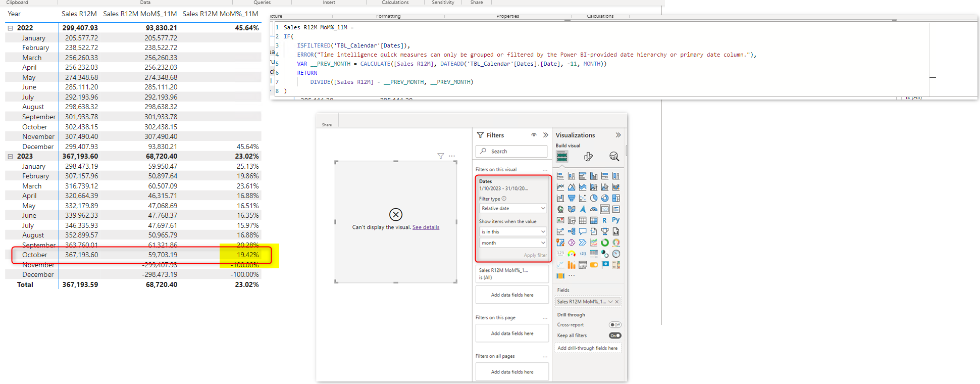Select the pie chart visual icon
The height and width of the screenshot is (384, 980).
[594, 198]
